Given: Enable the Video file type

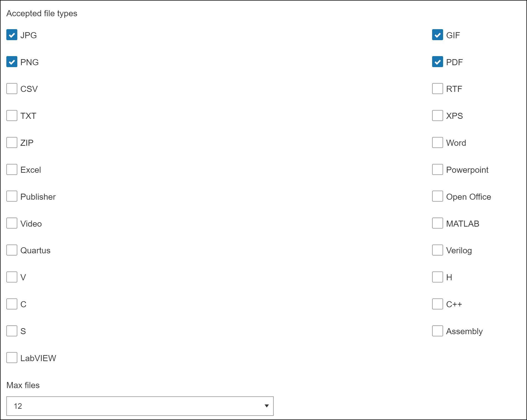Looking at the screenshot, I should click(12, 223).
